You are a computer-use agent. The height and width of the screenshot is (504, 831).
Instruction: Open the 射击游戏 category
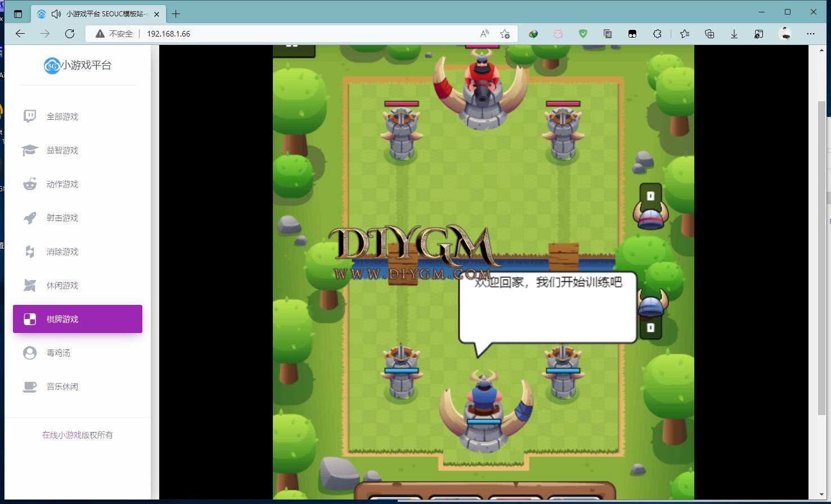pyautogui.click(x=78, y=218)
